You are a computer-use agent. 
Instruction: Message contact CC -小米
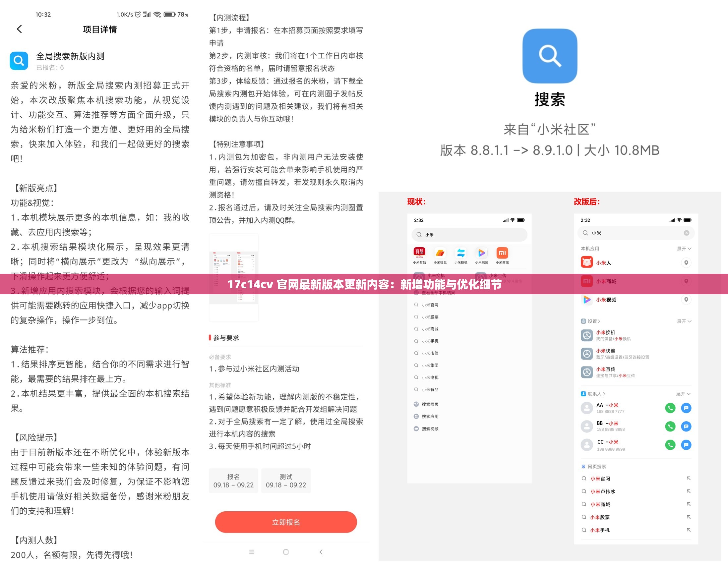pyautogui.click(x=686, y=445)
